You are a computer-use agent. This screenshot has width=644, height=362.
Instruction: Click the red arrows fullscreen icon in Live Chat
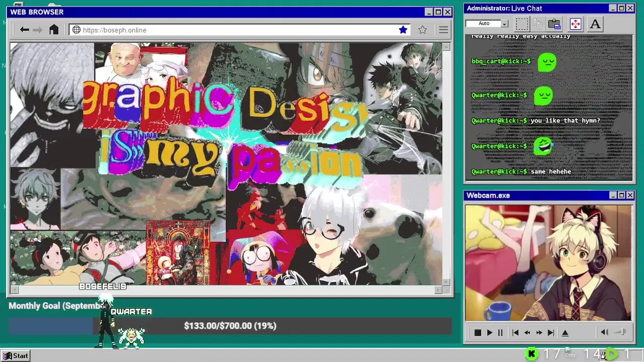tap(576, 24)
